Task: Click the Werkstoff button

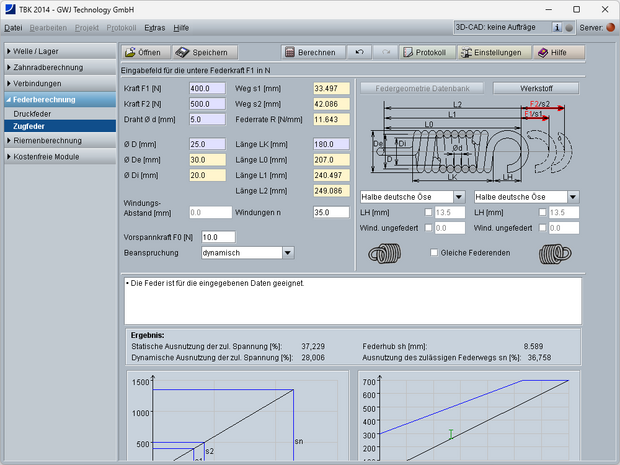Action: point(536,88)
